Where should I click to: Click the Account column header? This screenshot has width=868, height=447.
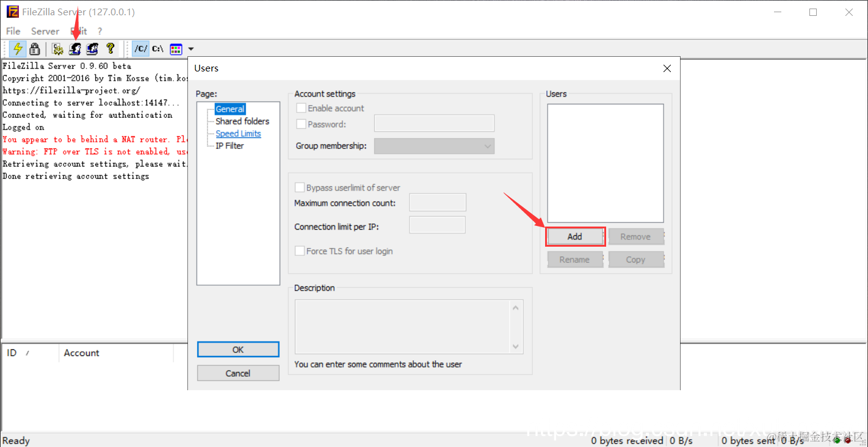(116, 353)
